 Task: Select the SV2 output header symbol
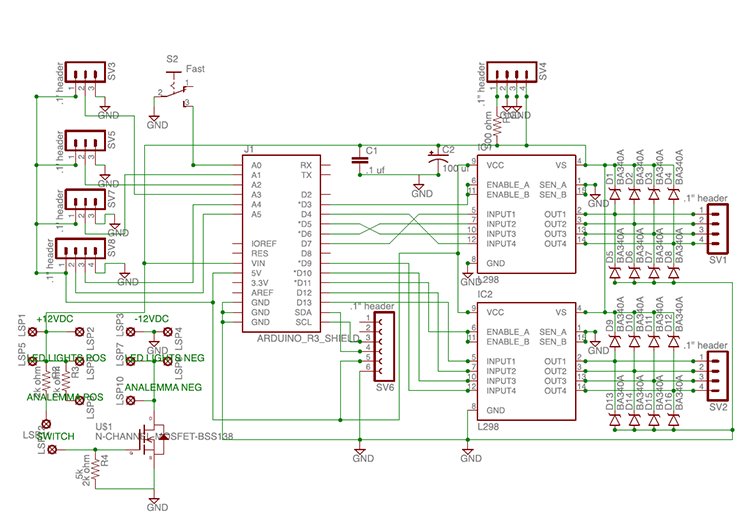[717, 376]
